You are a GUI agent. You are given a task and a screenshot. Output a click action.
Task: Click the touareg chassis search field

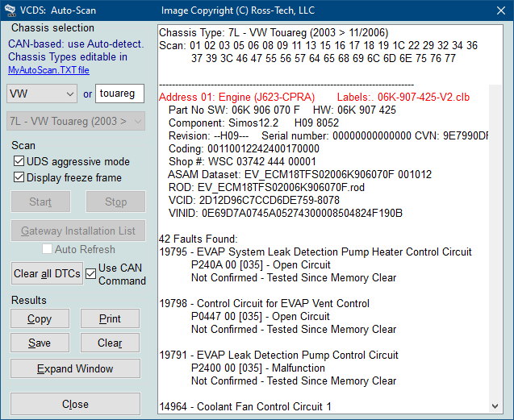(x=119, y=94)
